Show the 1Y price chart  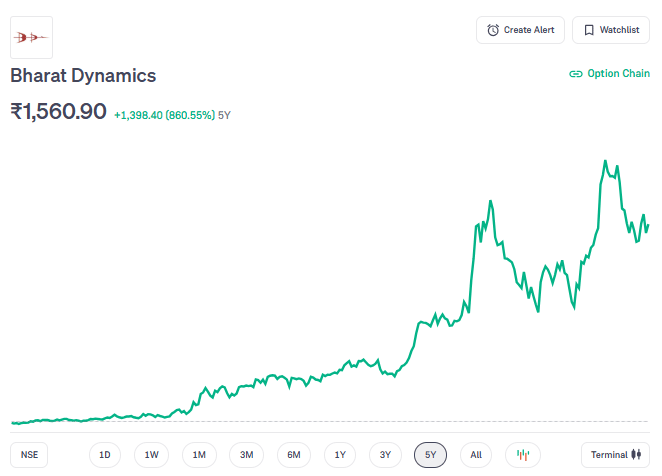pyautogui.click(x=340, y=455)
